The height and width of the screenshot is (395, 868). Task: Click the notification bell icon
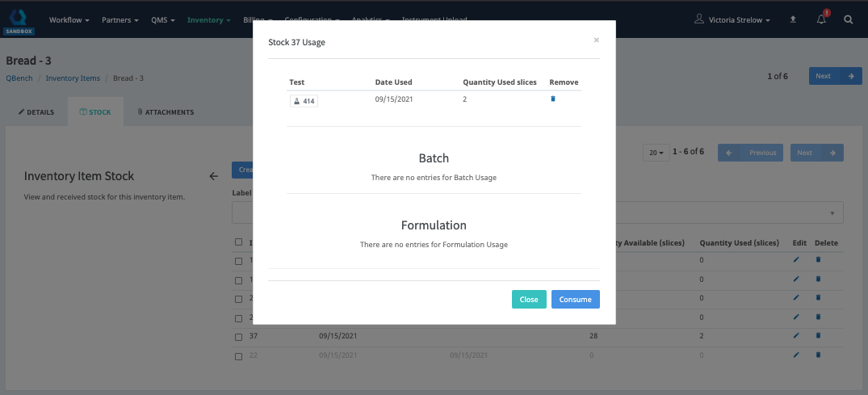point(821,19)
